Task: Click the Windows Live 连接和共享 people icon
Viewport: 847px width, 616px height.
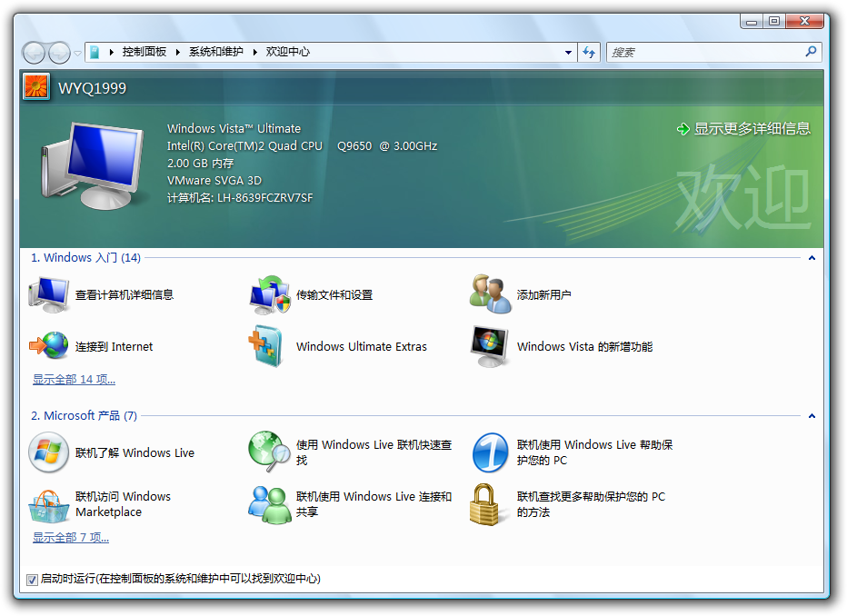Action: (270, 505)
